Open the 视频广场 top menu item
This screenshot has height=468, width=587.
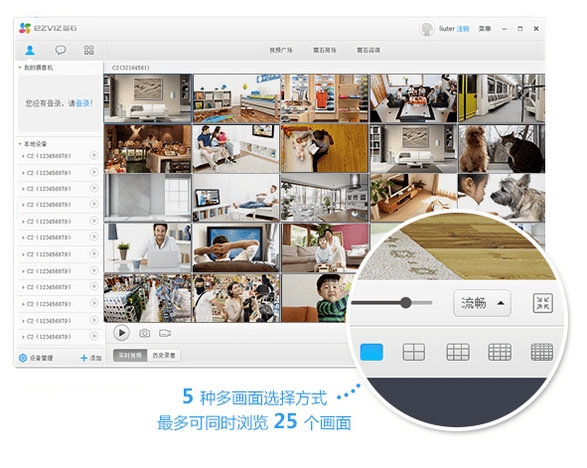tap(281, 50)
